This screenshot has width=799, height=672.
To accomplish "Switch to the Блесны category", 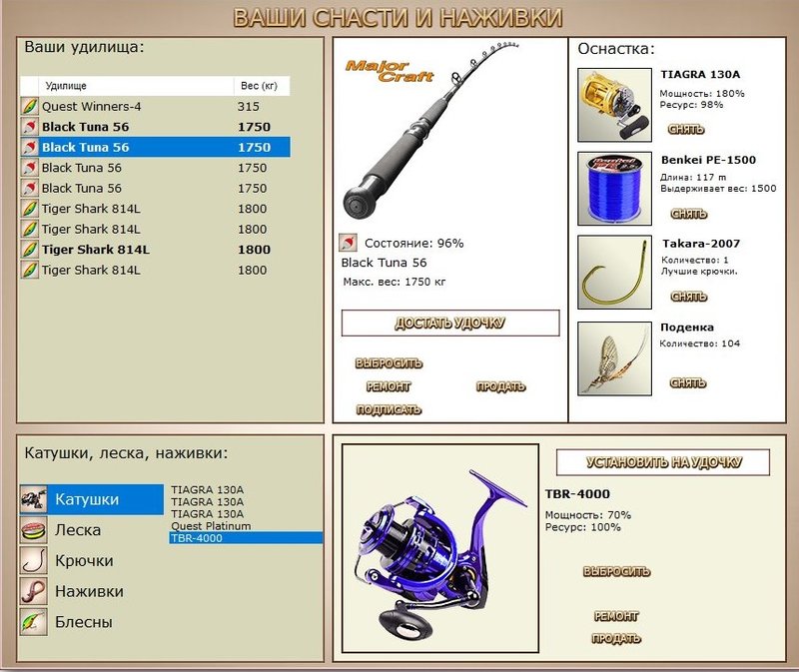I will tap(84, 621).
